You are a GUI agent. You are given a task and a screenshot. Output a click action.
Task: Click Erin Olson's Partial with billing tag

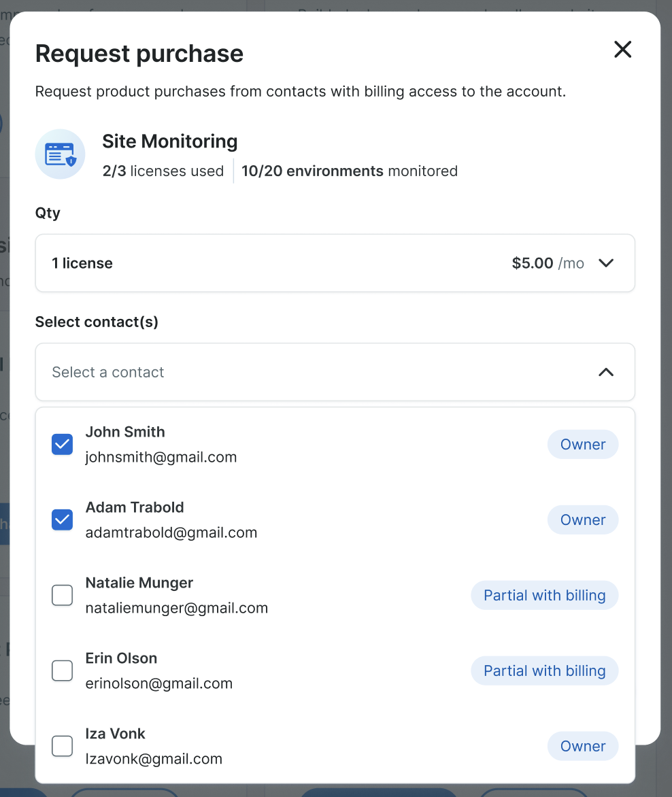(x=544, y=671)
